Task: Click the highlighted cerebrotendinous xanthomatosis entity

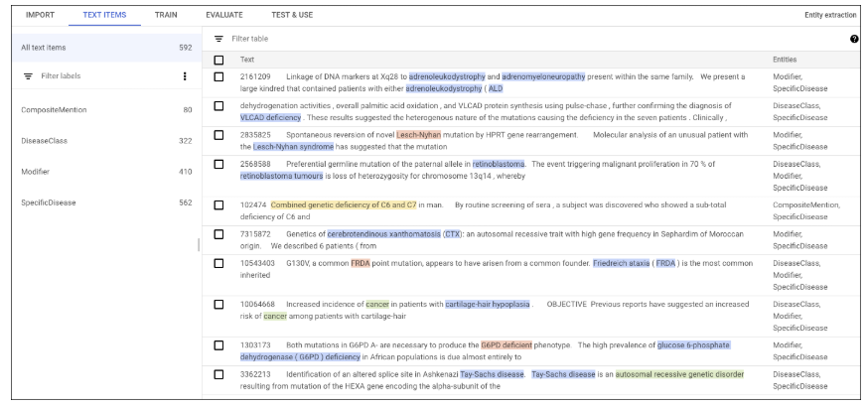Action: (384, 234)
